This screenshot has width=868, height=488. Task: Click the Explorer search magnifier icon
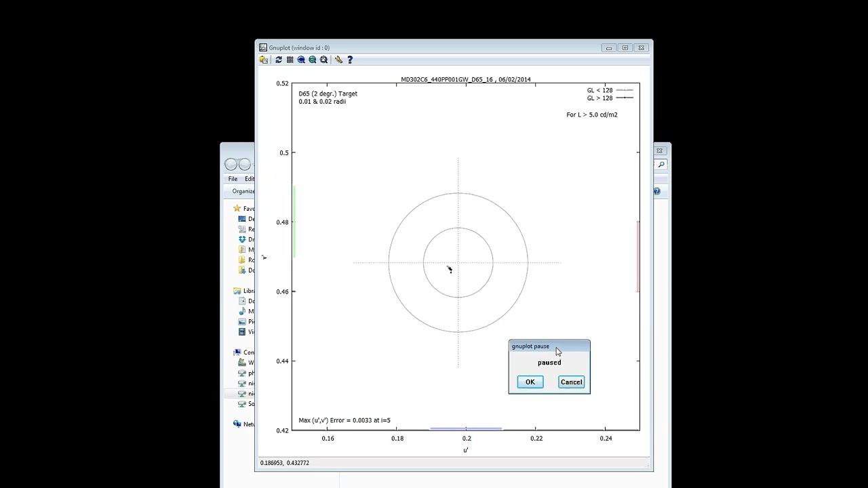pyautogui.click(x=661, y=164)
